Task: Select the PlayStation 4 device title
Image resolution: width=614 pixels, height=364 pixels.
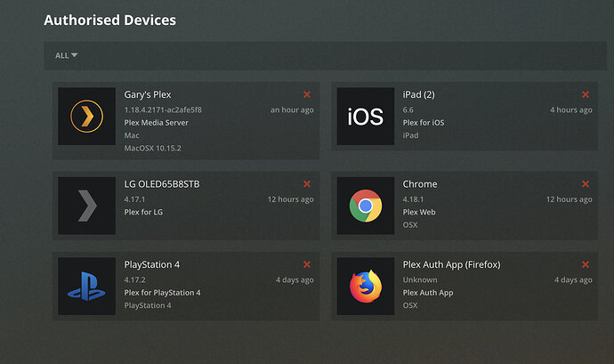Action: point(152,264)
